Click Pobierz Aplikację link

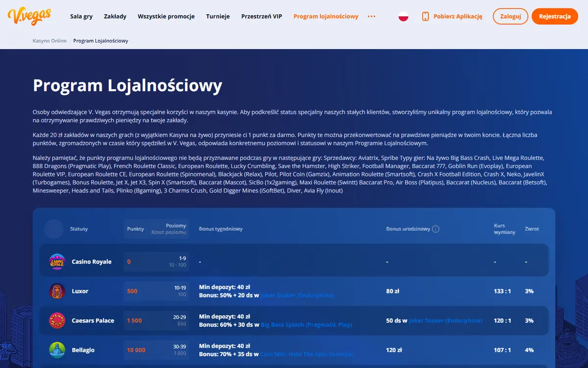pos(458,16)
